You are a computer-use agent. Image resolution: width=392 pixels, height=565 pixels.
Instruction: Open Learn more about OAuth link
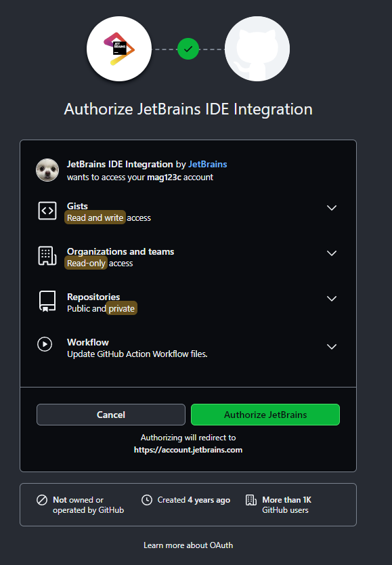[x=188, y=545]
